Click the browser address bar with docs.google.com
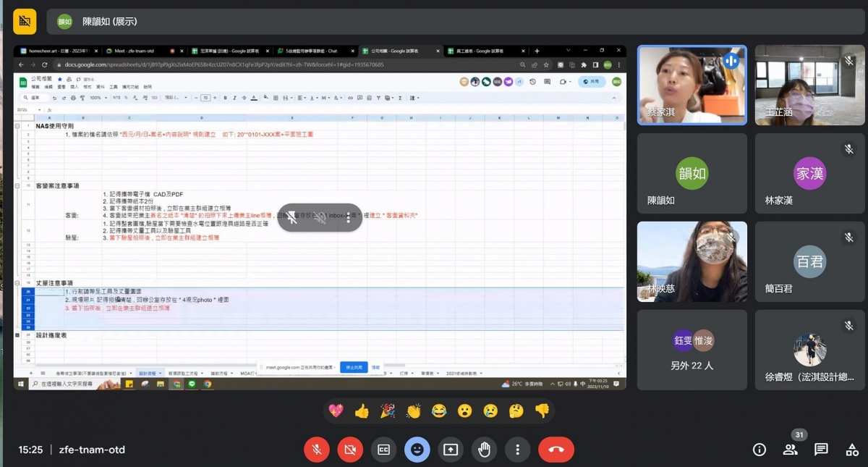The height and width of the screenshot is (467, 868). pos(304,64)
